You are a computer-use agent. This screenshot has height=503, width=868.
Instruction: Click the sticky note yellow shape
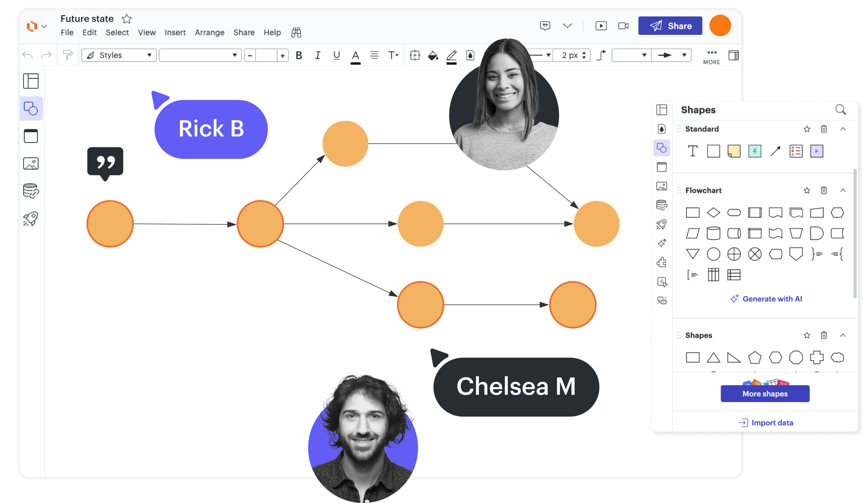coord(734,151)
